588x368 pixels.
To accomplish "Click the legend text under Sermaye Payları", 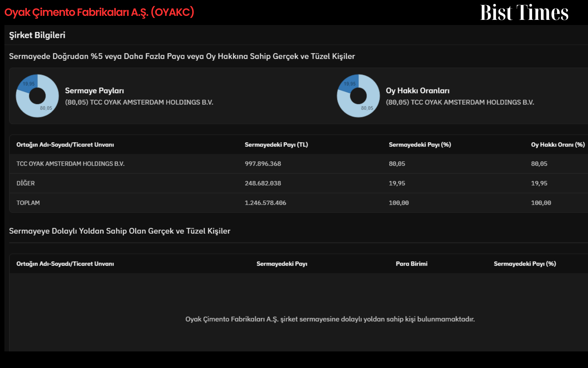I will [139, 102].
